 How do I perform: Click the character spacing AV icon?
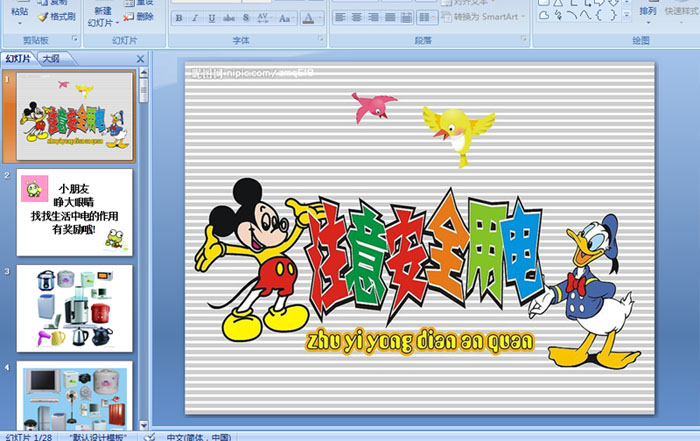[262, 18]
